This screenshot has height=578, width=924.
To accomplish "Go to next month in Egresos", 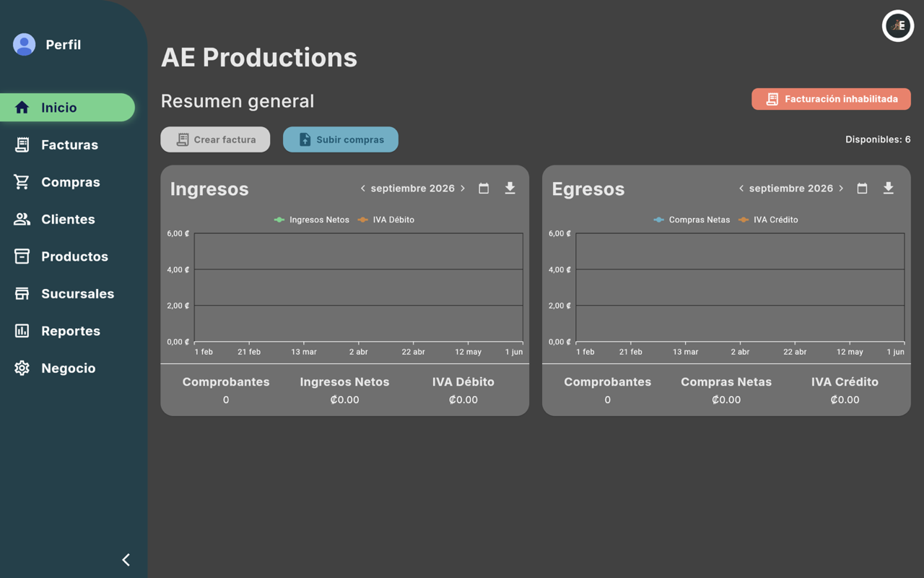I will 841,189.
